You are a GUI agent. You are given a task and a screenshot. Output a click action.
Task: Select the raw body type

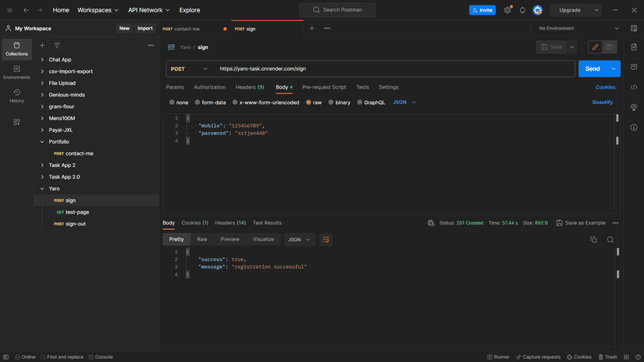point(313,103)
